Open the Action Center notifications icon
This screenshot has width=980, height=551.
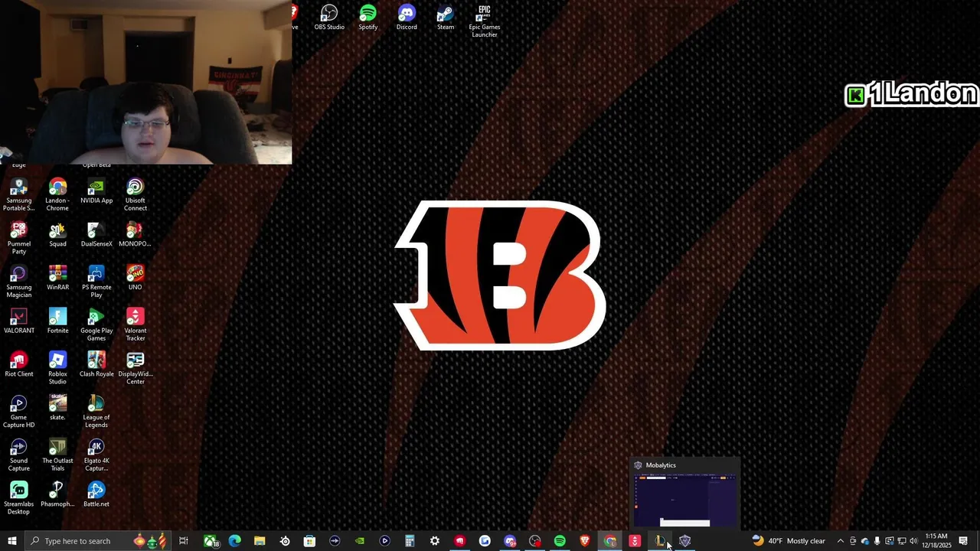pos(963,541)
